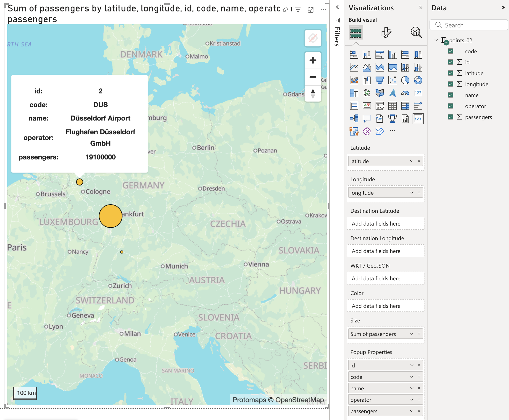This screenshot has height=420, width=509.
Task: Open Sum of passengers dropdown arrow
Action: [x=411, y=334]
